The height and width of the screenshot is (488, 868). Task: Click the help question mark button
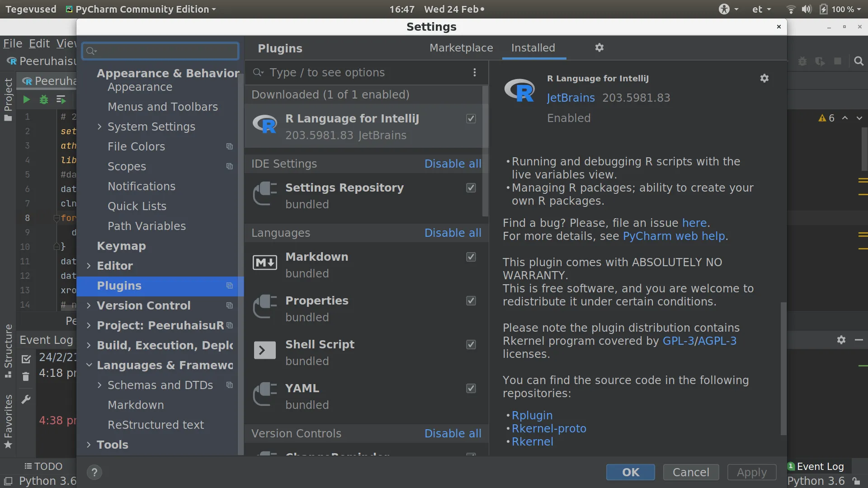[x=94, y=473]
